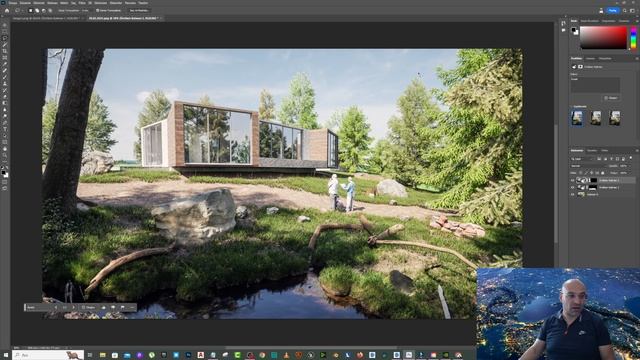Click the select and mask button

point(139,11)
